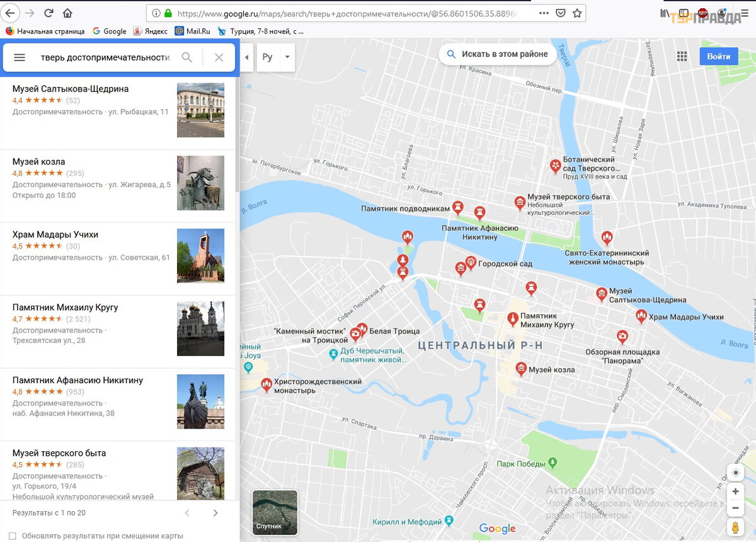
Task: Open the hamburger menu in Maps search box
Action: [x=20, y=57]
